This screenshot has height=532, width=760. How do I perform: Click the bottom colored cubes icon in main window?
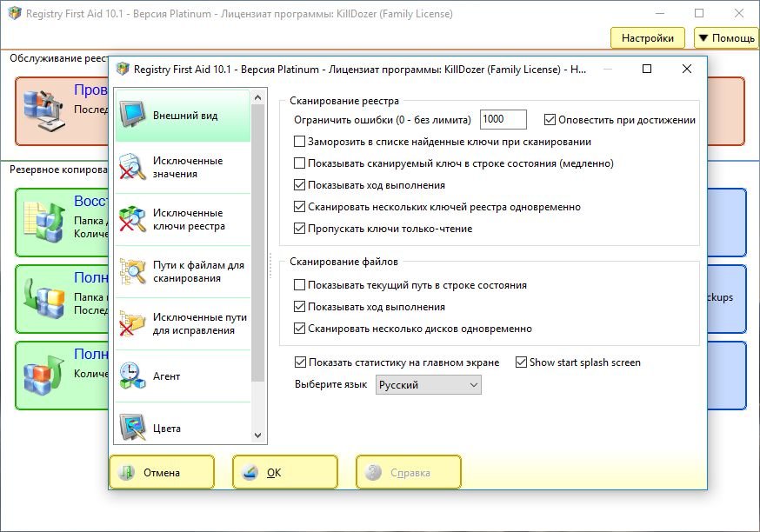44,375
